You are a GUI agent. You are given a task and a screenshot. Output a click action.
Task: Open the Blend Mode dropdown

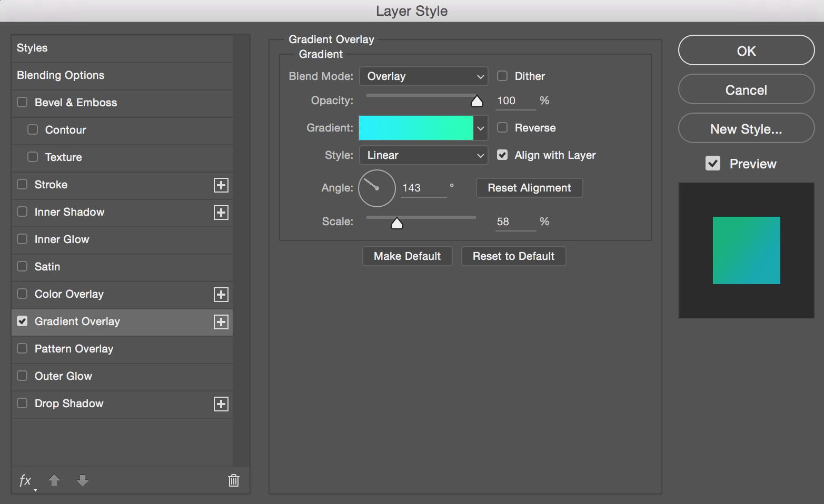coord(423,76)
